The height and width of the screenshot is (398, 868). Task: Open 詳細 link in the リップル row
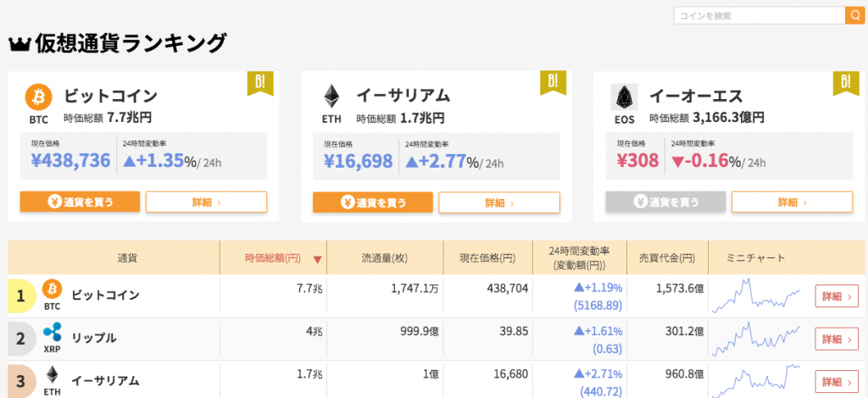click(x=837, y=339)
